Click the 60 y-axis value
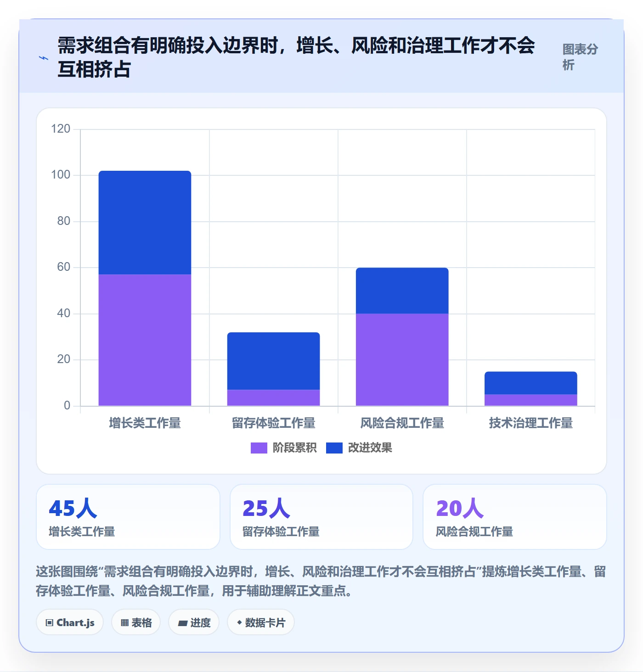The image size is (643, 672). click(64, 267)
